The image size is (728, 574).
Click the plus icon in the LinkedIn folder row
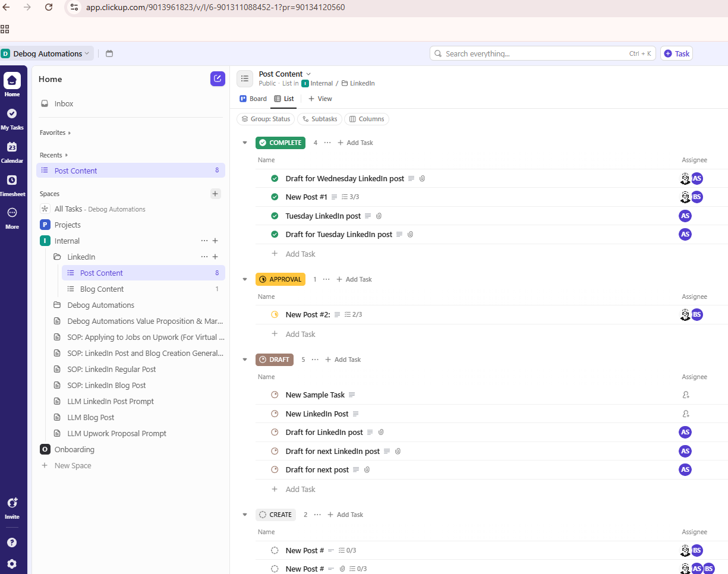pyautogui.click(x=215, y=257)
